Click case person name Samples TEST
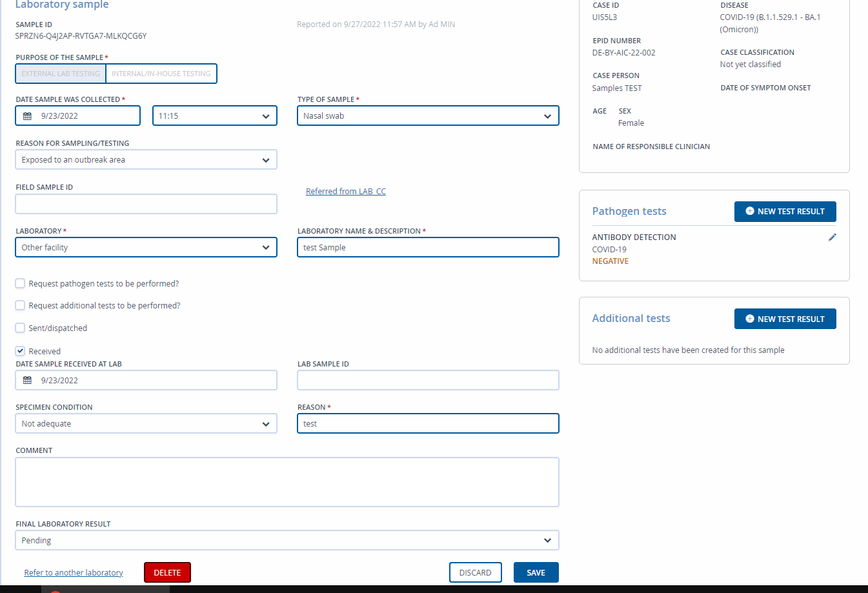 point(617,88)
